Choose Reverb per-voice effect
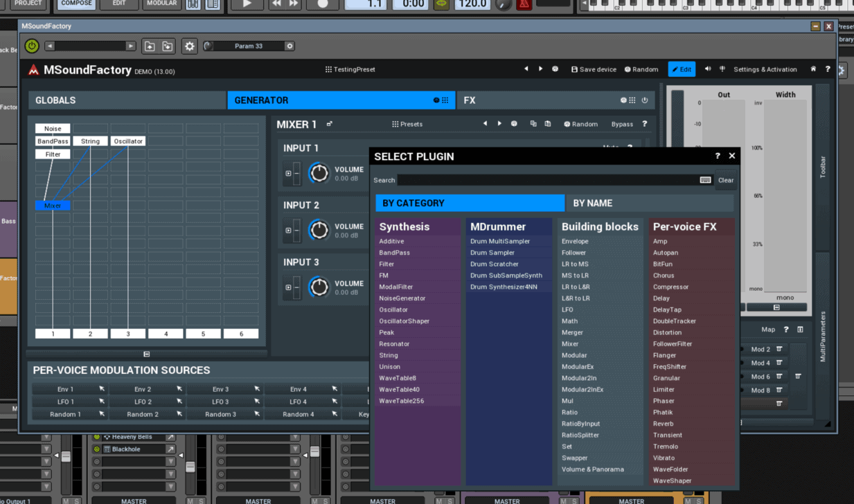Viewport: 854px width, 504px height. [x=663, y=424]
